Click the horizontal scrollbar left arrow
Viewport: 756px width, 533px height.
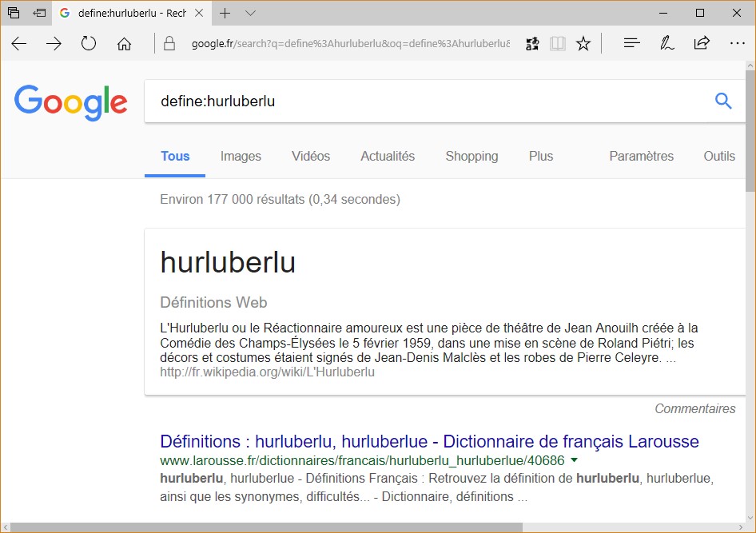tap(6, 527)
